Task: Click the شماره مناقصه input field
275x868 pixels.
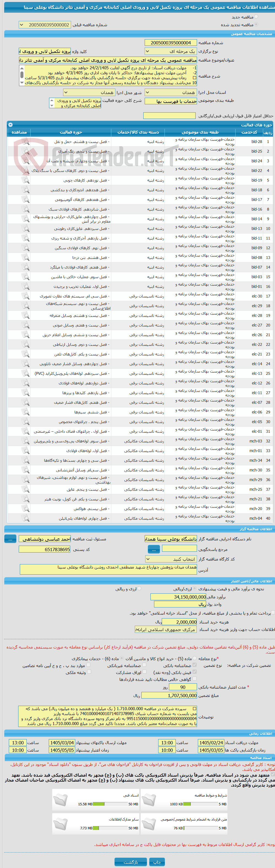Action: coord(171,43)
